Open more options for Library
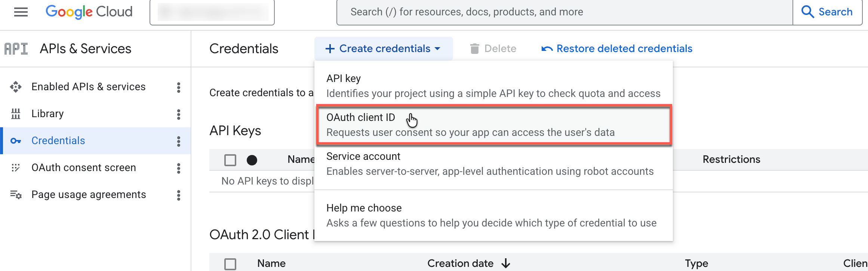The image size is (868, 271). tap(179, 114)
